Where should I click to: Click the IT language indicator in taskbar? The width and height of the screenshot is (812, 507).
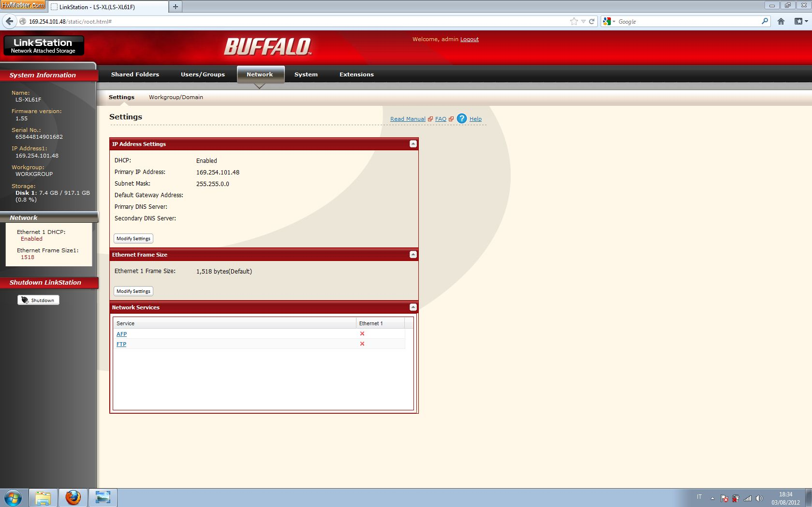699,497
